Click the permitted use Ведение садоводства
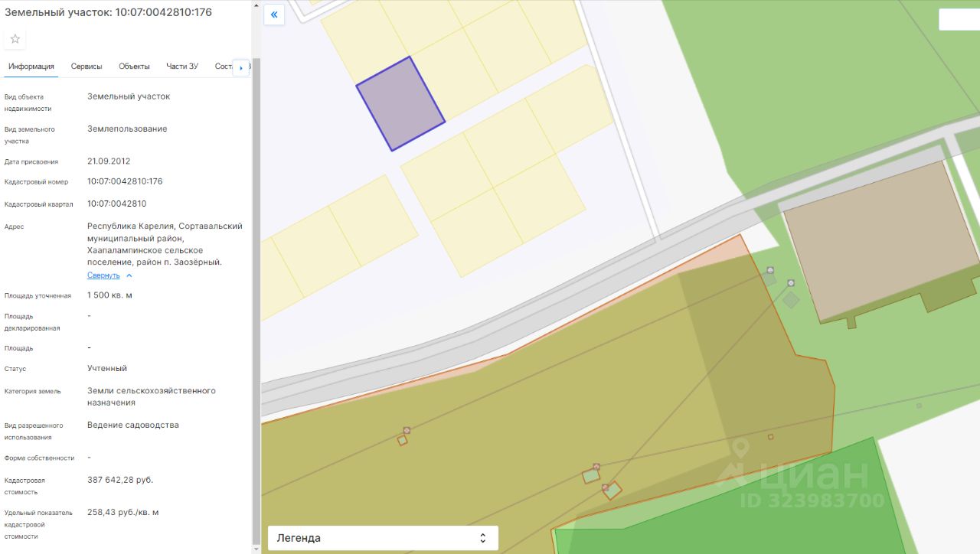 click(x=133, y=425)
